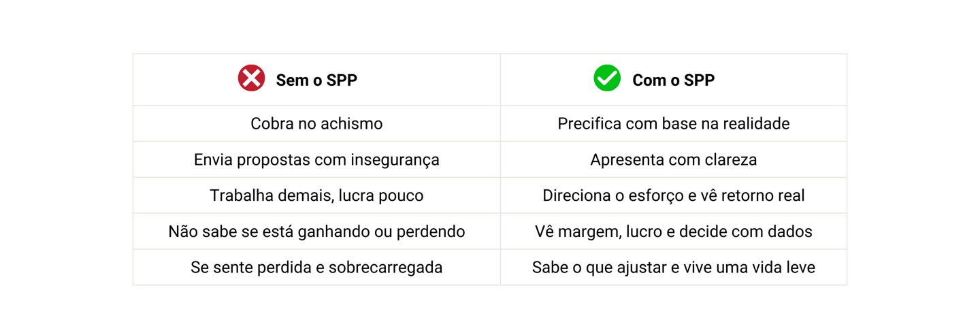The width and height of the screenshot is (980, 318).
Task: Click the word 'insegurança' in left column
Action: click(395, 160)
